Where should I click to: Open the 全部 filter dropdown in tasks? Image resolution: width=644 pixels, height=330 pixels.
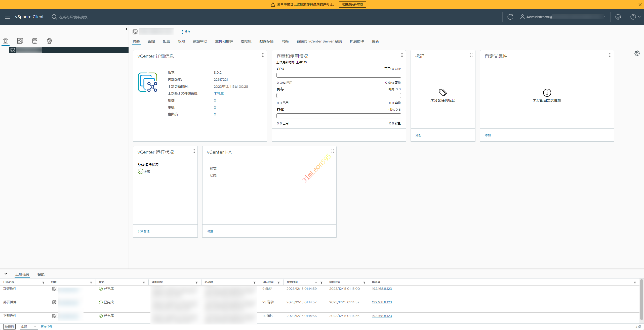28,326
